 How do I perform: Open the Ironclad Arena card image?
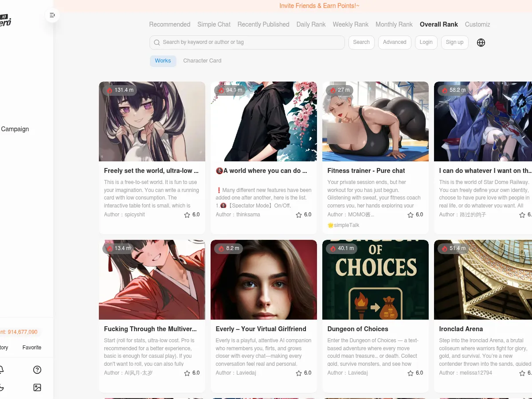(x=483, y=280)
